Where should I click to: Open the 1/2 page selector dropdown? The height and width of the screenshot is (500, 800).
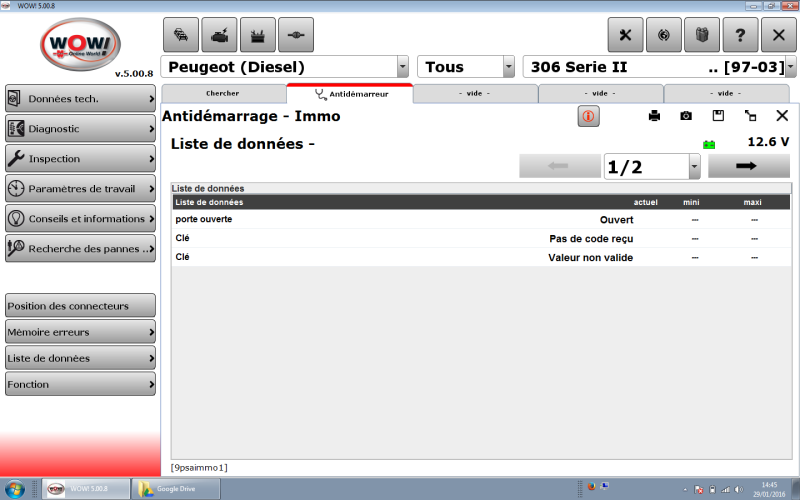(x=694, y=166)
